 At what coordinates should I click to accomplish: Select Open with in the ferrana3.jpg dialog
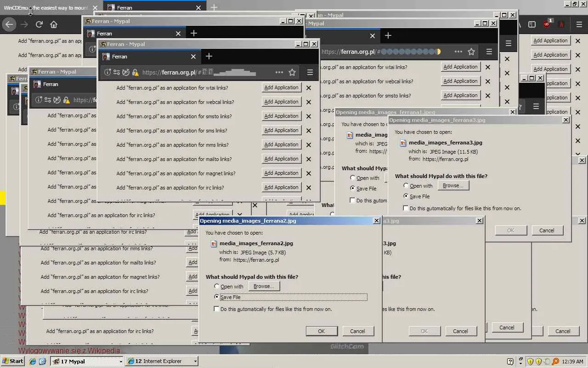pyautogui.click(x=406, y=186)
